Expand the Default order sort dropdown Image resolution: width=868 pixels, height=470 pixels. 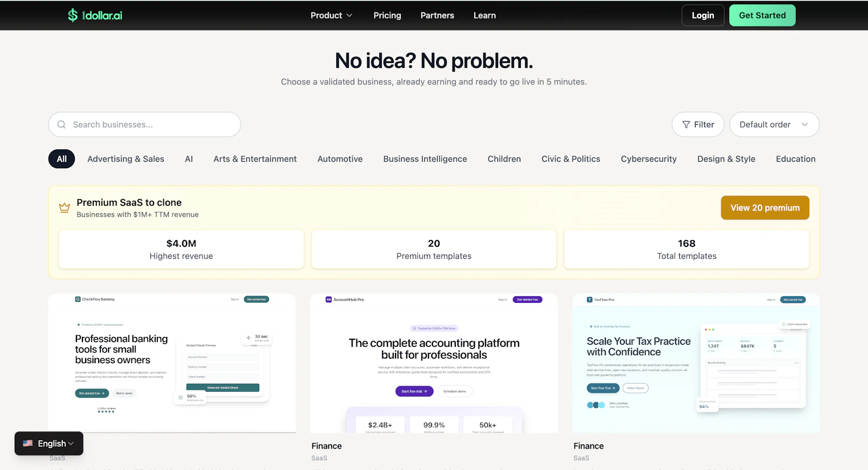coord(774,124)
